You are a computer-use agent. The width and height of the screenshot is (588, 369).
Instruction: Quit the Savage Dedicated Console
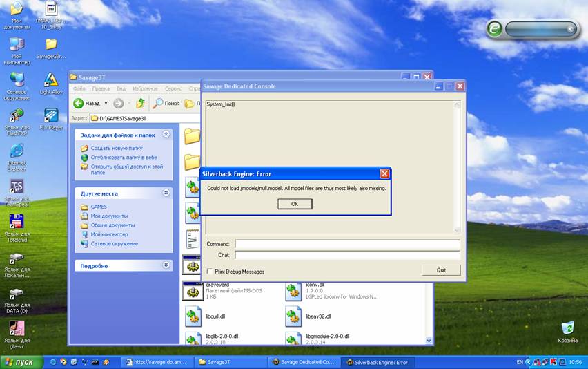[441, 270]
